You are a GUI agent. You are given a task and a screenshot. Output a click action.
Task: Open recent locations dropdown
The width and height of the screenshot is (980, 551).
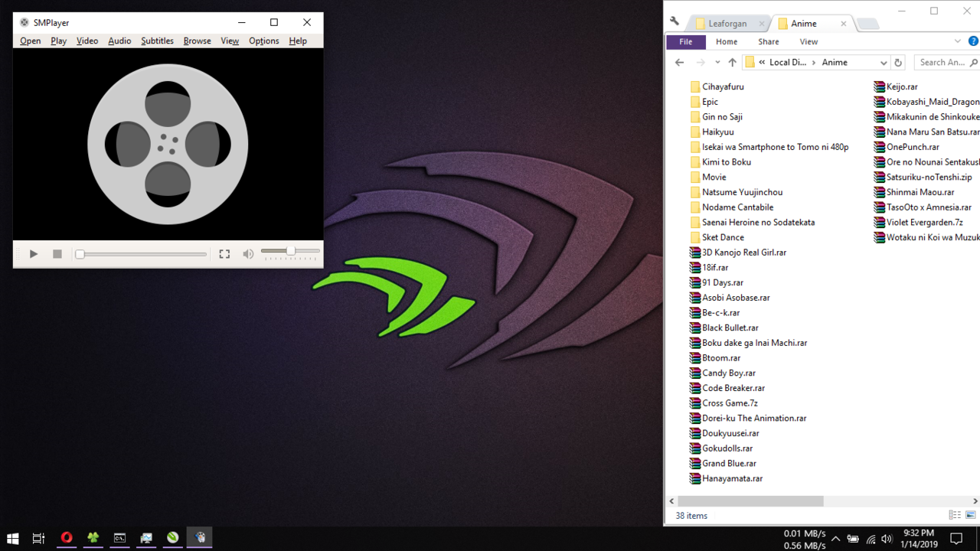pyautogui.click(x=717, y=63)
